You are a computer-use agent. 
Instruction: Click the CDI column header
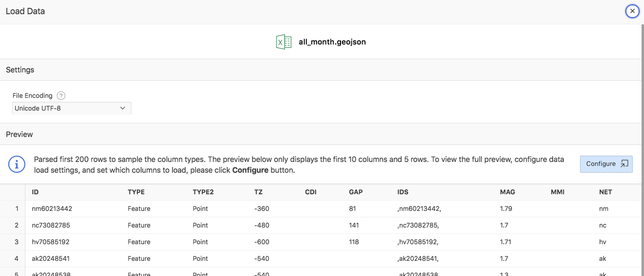click(311, 192)
